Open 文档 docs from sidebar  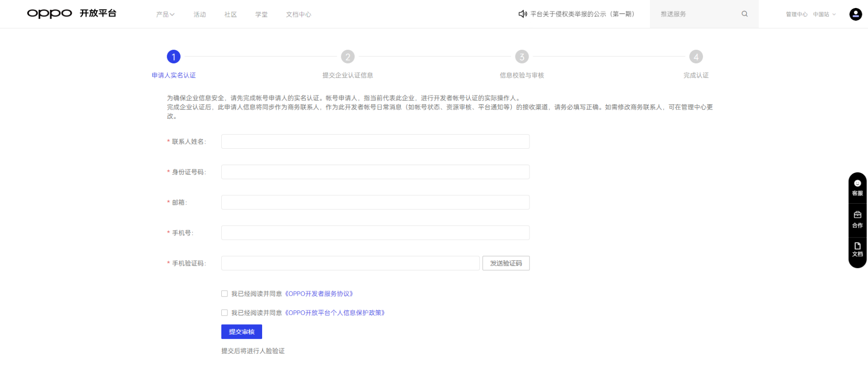[857, 249]
